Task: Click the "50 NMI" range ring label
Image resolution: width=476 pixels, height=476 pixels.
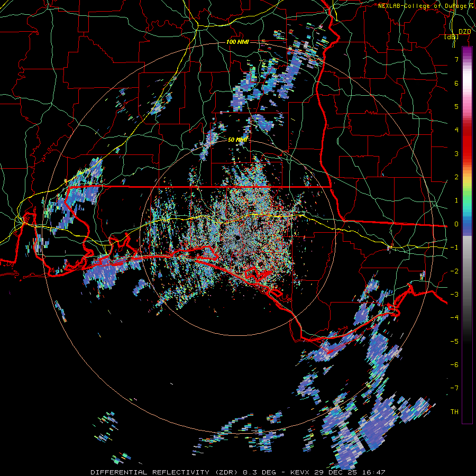Action: [x=237, y=140]
